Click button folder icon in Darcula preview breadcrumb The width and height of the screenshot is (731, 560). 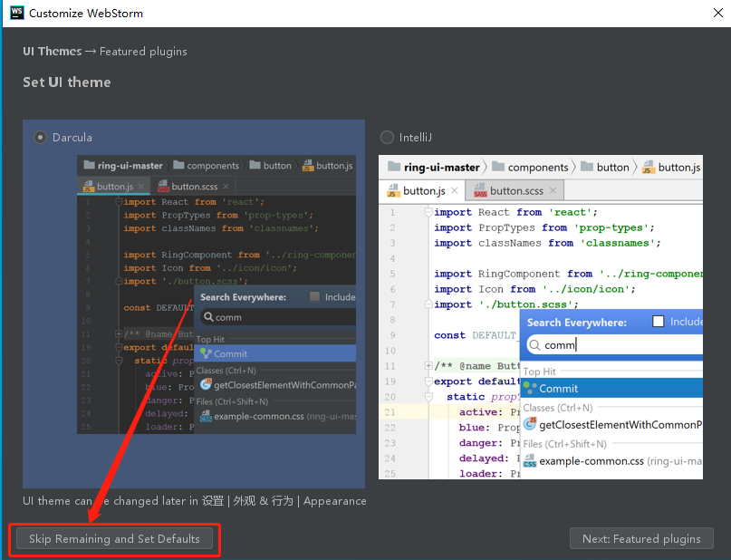[255, 165]
